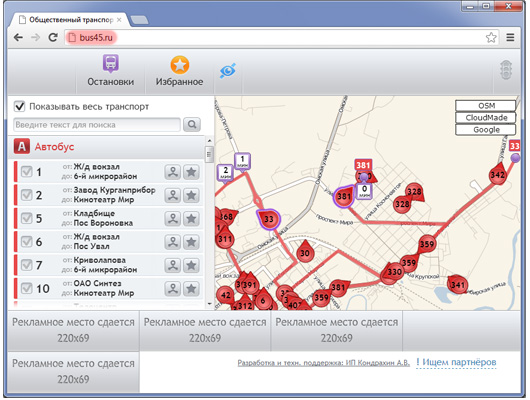The height and width of the screenshot is (400, 530).
Task: Click the search text input field
Action: pos(97,125)
